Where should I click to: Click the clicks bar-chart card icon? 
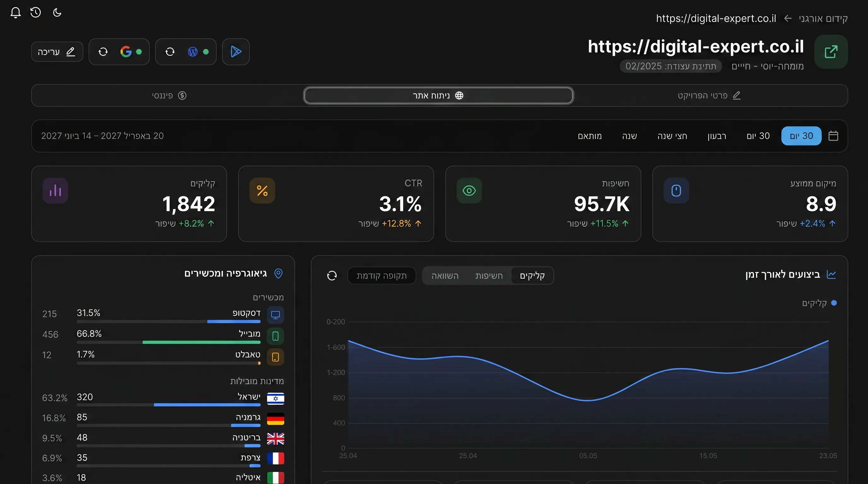pyautogui.click(x=55, y=191)
